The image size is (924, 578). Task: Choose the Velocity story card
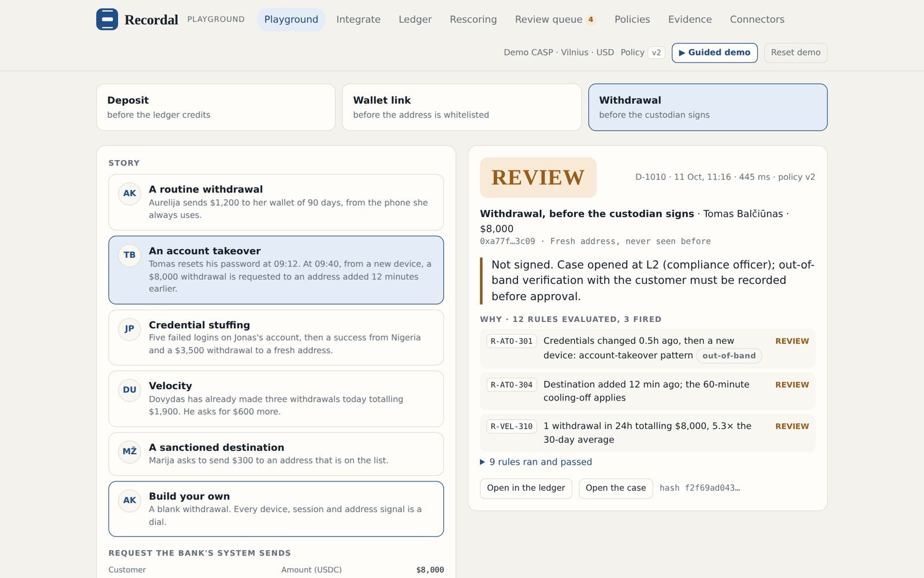[276, 399]
